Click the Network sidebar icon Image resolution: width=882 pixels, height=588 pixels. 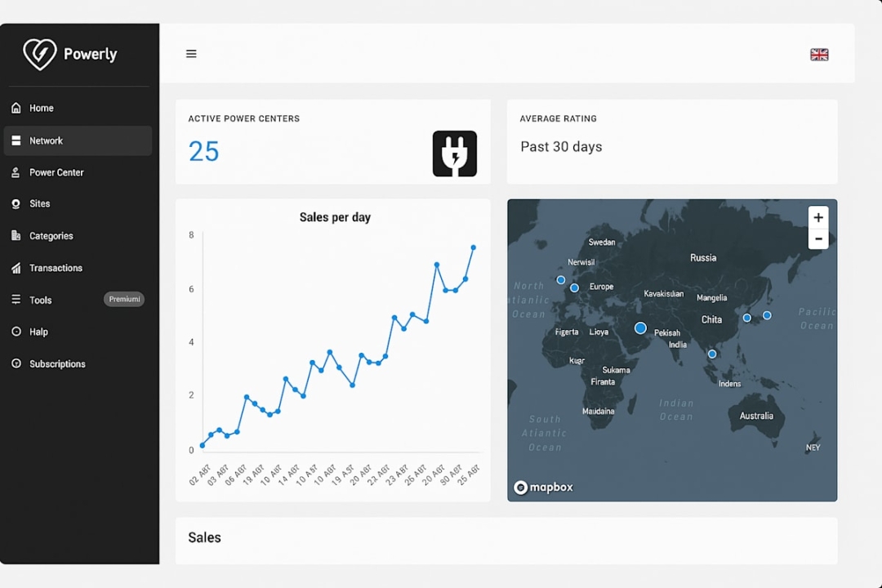[x=16, y=140]
